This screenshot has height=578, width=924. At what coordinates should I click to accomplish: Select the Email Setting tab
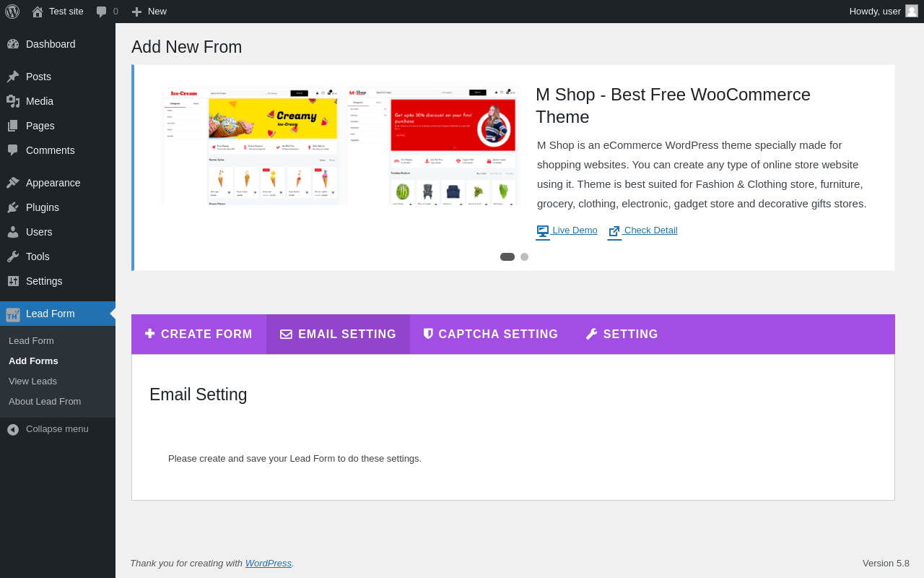[338, 335]
